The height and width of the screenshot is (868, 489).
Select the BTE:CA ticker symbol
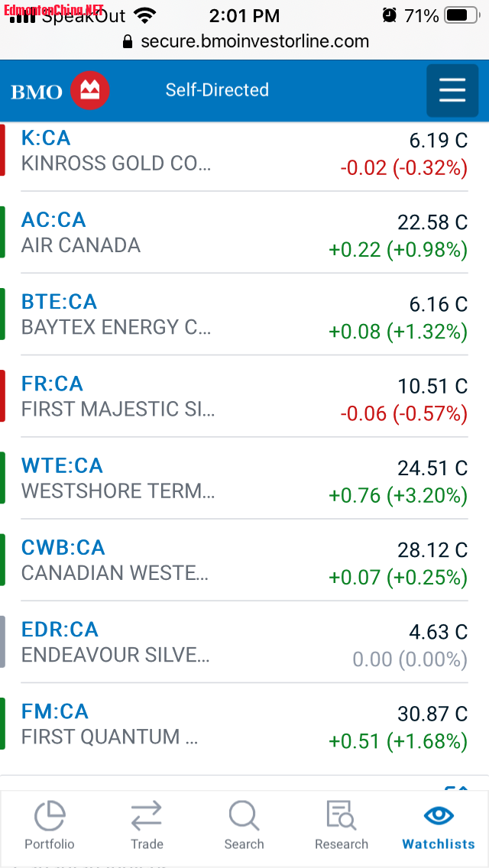point(59,302)
